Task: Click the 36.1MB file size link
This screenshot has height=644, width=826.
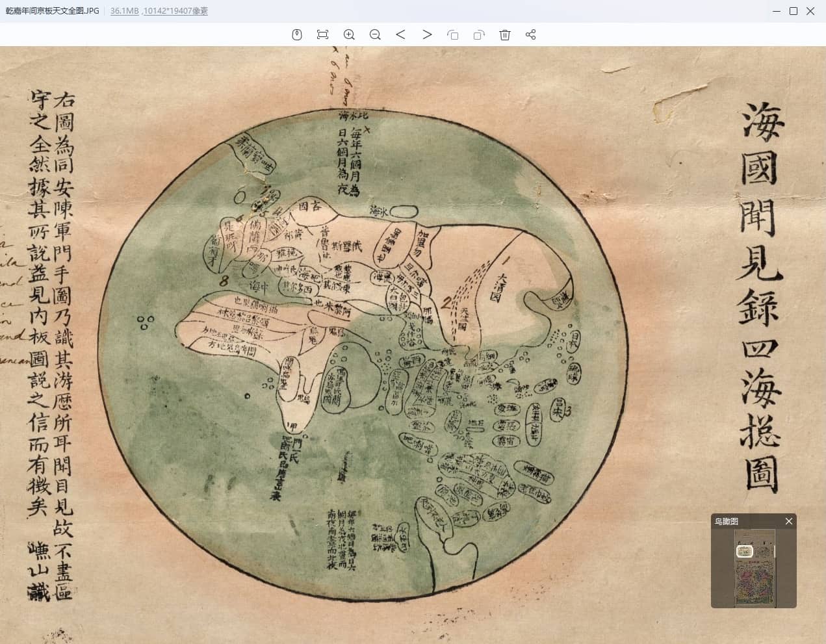Action: click(124, 11)
